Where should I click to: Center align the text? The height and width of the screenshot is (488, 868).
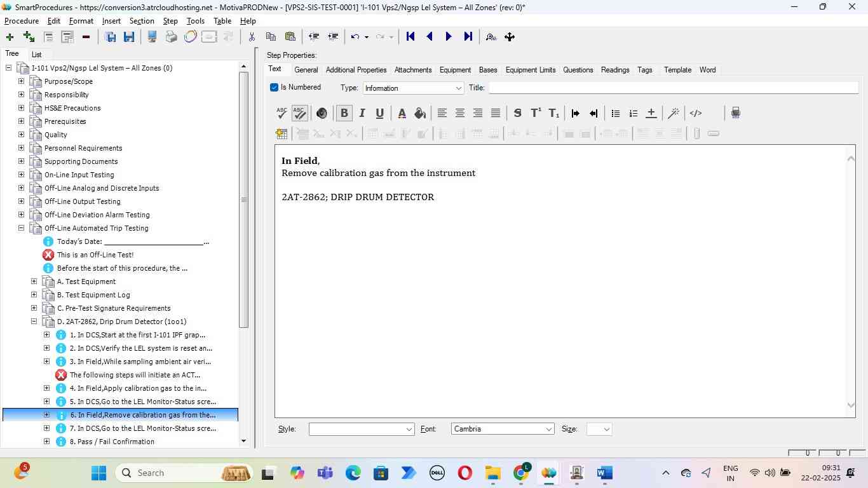click(x=459, y=113)
